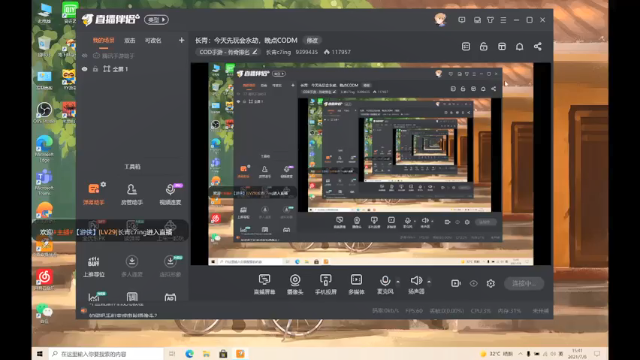
Task: Open the mode switch pill beside logo
Action: coord(156,20)
